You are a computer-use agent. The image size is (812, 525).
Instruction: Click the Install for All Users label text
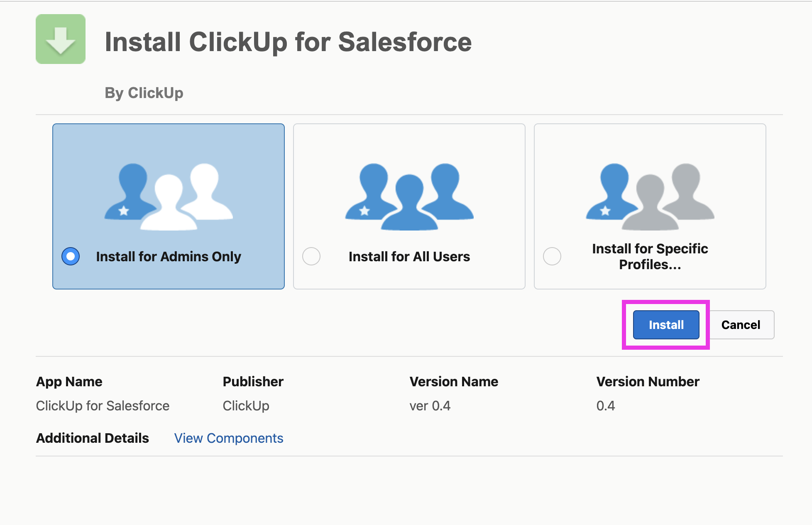pos(409,257)
